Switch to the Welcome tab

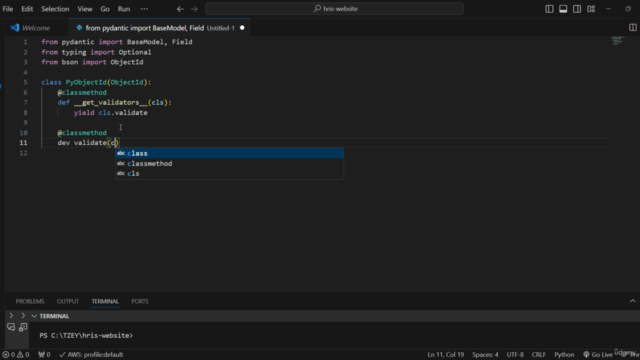[x=36, y=28]
